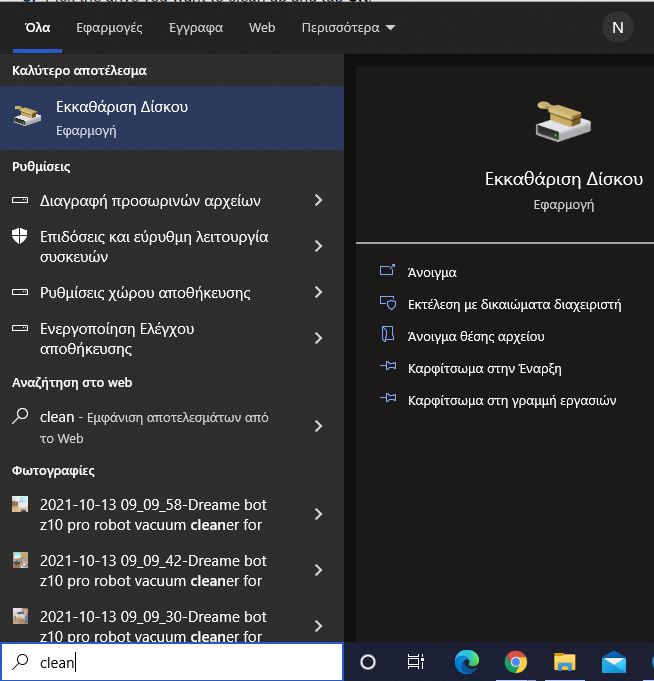Launch Microsoft Edge from the taskbar
This screenshot has width=654, height=681.
click(466, 662)
